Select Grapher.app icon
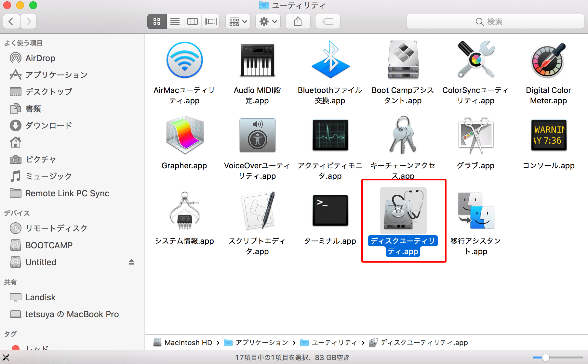Viewport: 588px width, 364px height. [184, 135]
